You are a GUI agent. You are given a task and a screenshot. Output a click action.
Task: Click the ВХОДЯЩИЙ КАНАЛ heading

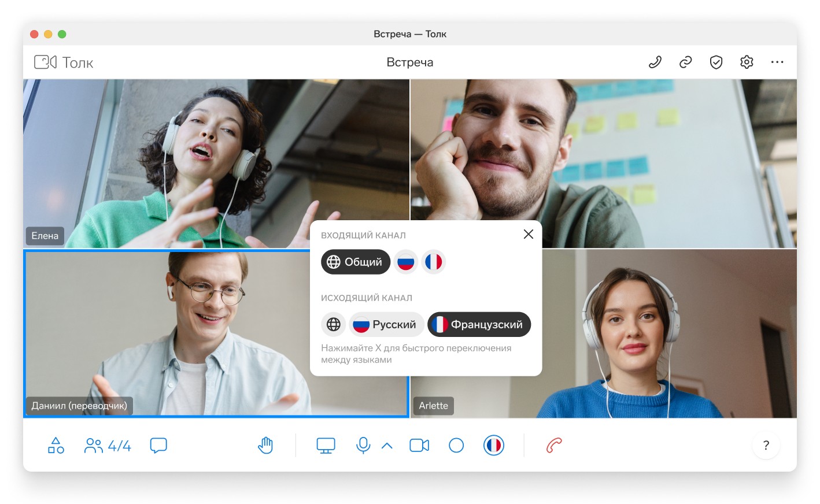(x=364, y=235)
